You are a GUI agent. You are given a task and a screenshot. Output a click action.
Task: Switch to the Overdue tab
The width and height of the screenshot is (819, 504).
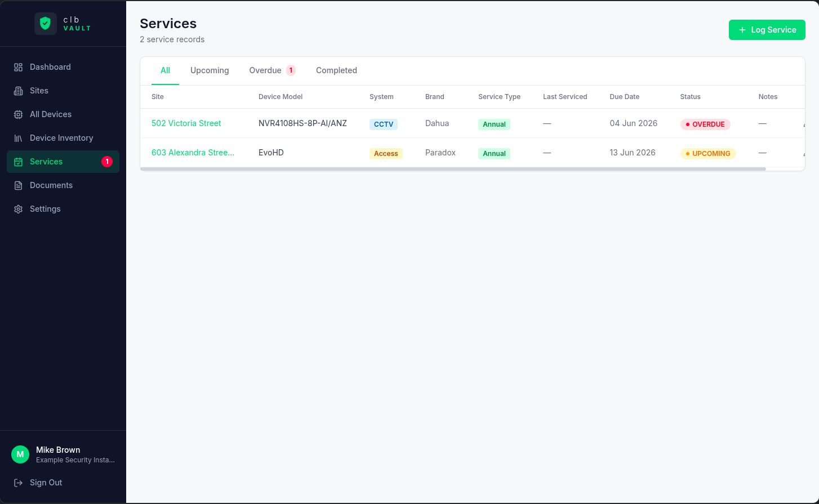tap(272, 70)
